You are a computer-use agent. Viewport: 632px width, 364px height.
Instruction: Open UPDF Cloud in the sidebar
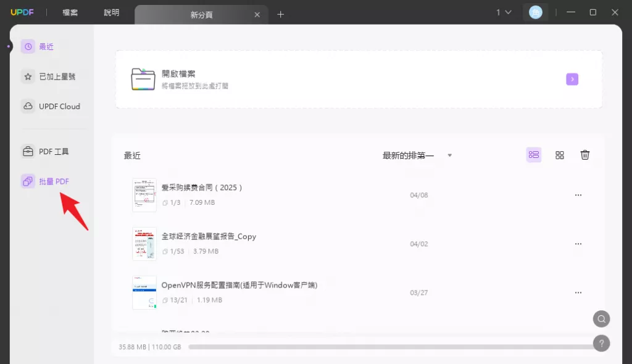pos(51,106)
